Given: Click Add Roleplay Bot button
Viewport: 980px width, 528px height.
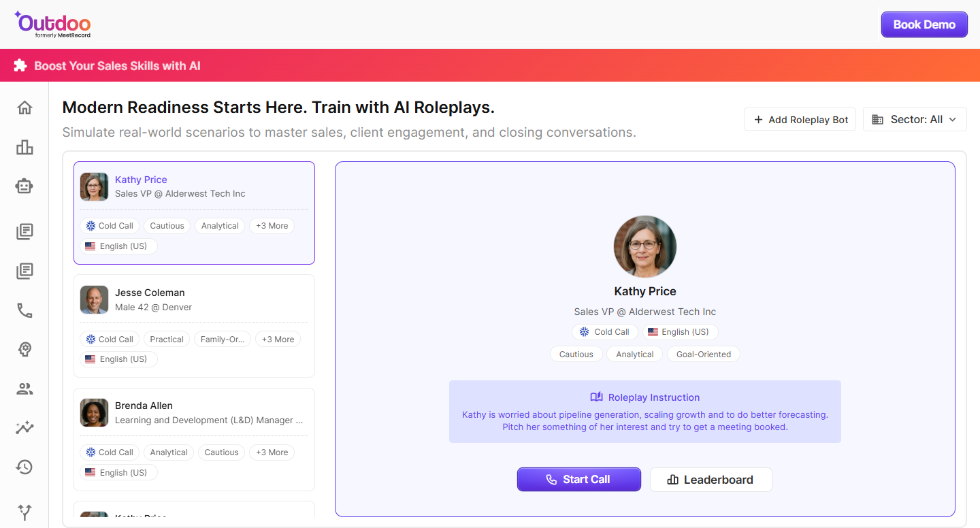Looking at the screenshot, I should [800, 120].
